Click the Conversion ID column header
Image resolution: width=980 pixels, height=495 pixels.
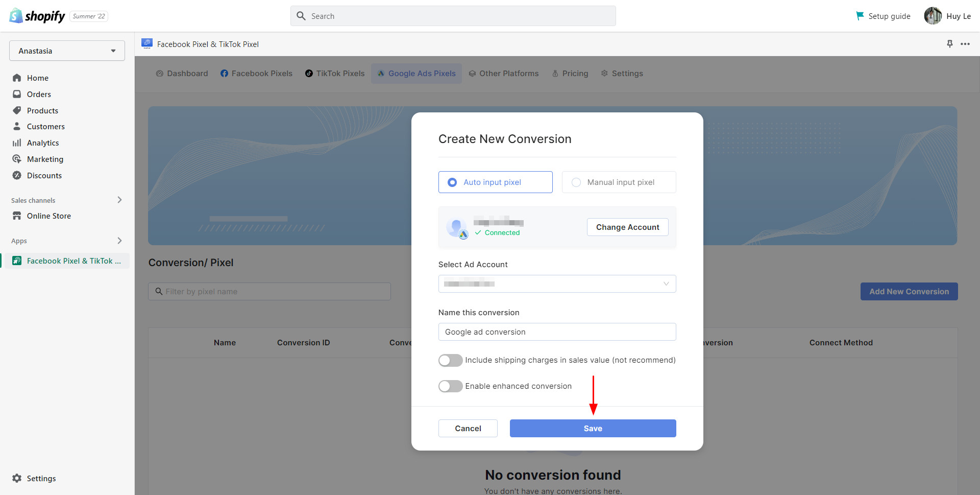[x=303, y=342]
